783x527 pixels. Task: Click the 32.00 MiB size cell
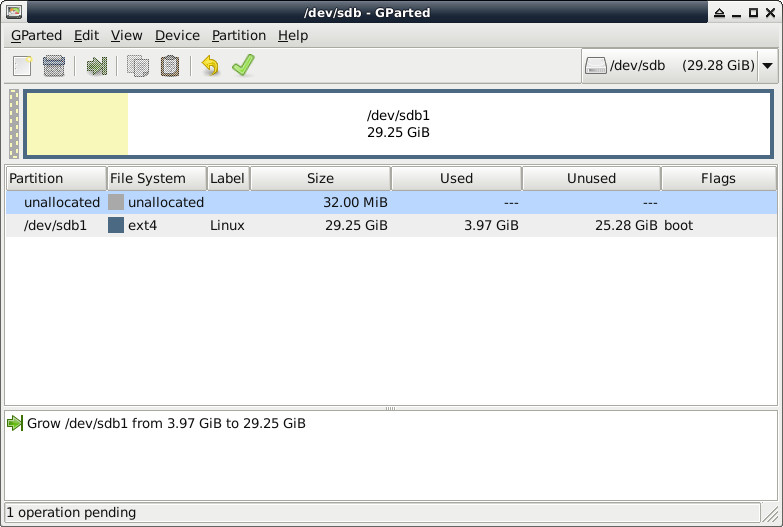coord(355,202)
